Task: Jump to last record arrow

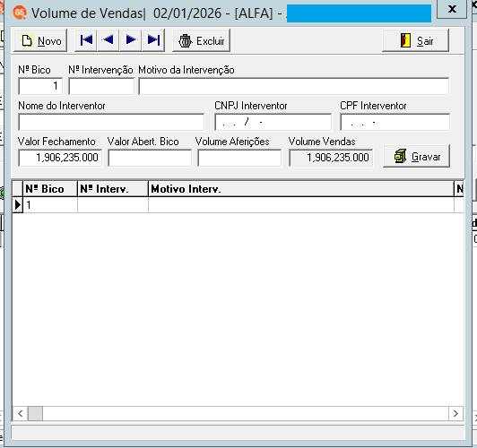Action: [x=153, y=40]
